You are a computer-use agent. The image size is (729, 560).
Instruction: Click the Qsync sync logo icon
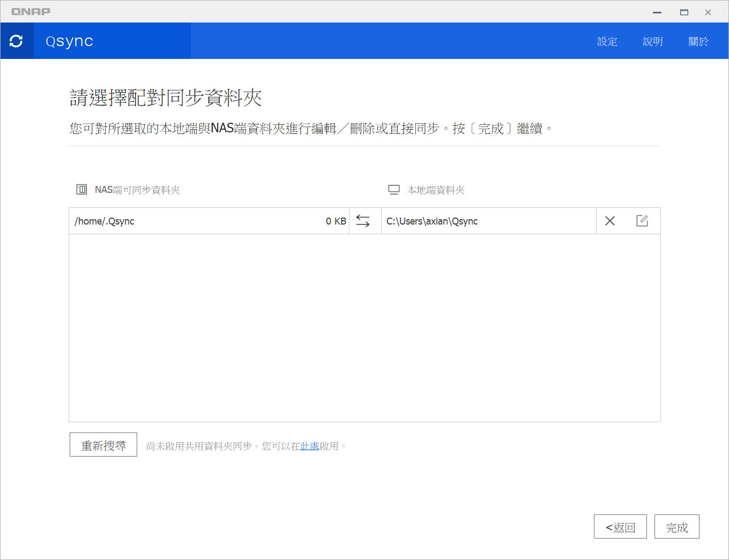[16, 41]
